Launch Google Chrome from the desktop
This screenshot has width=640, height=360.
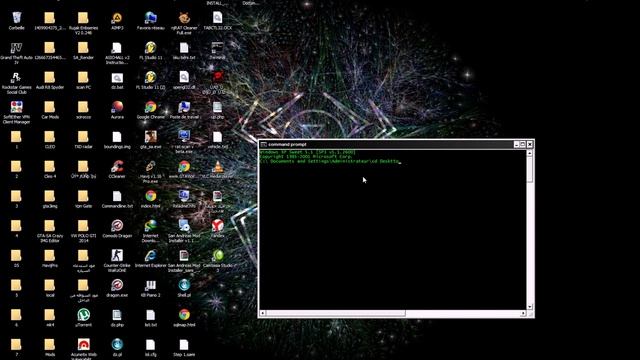click(151, 107)
